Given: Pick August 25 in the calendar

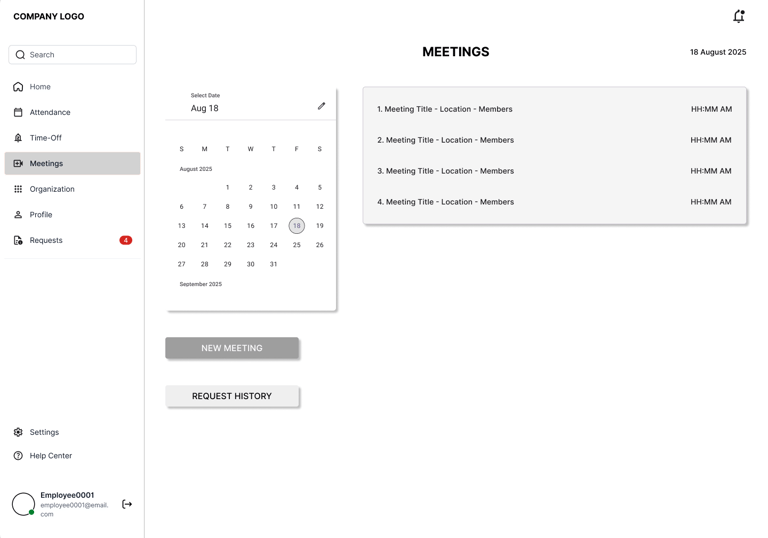Looking at the screenshot, I should click(x=297, y=245).
